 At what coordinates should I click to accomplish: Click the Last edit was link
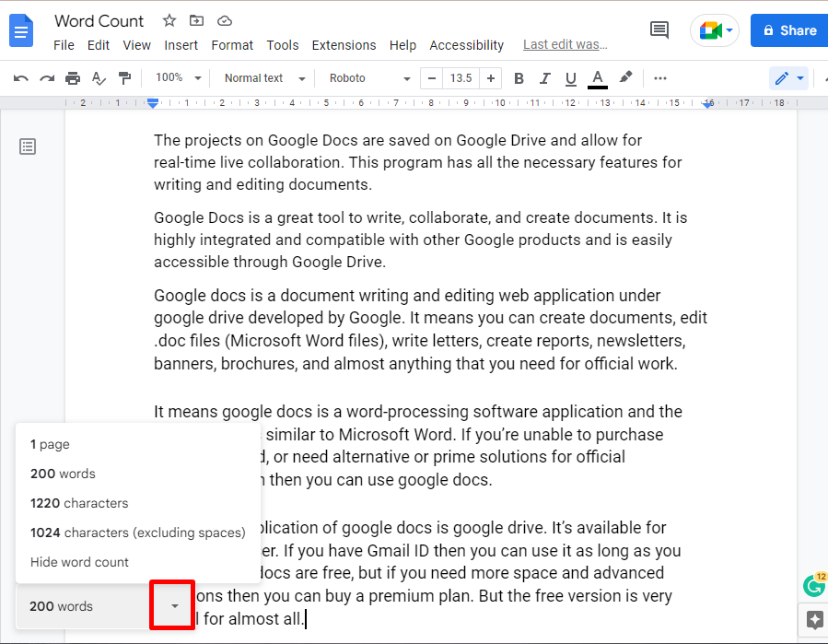coord(565,45)
